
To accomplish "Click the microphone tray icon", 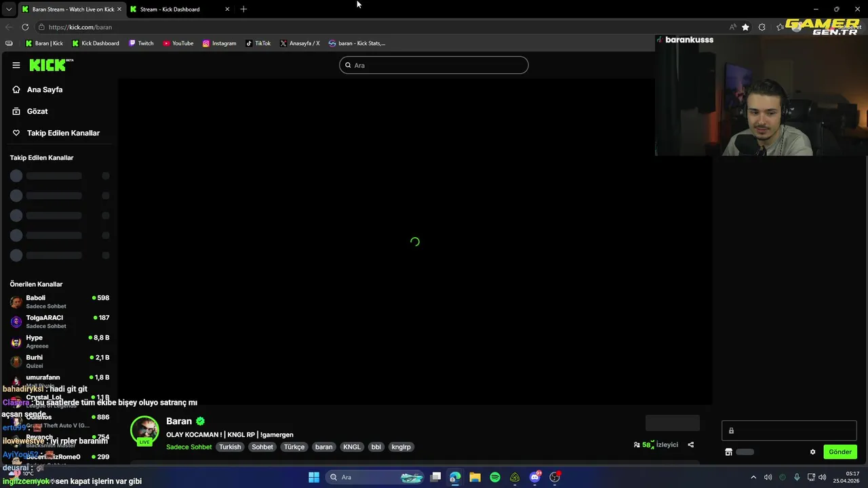I will coord(797,477).
